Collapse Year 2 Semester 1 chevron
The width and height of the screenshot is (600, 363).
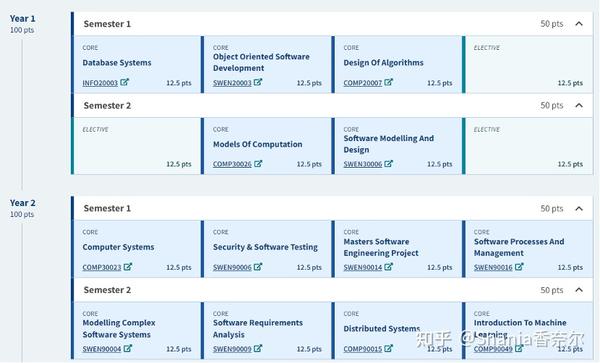click(579, 208)
